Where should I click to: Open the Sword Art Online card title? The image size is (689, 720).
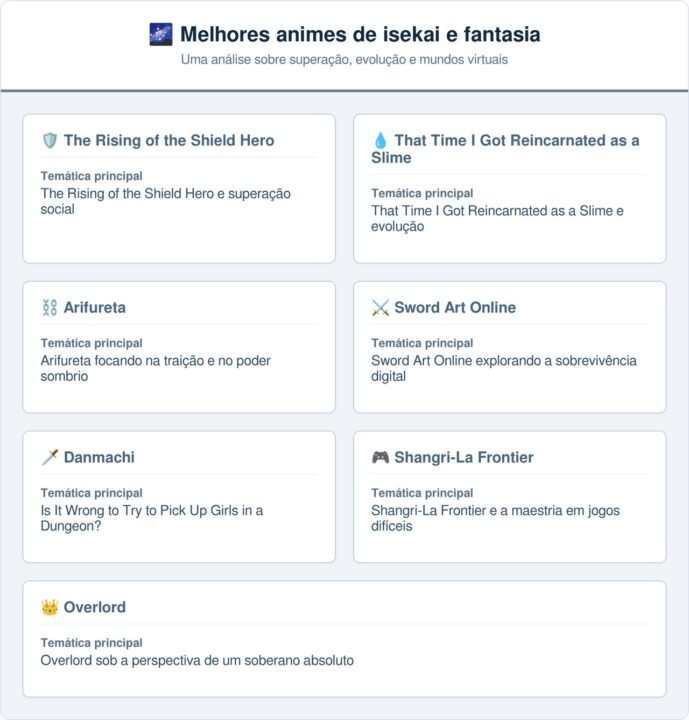(x=455, y=308)
